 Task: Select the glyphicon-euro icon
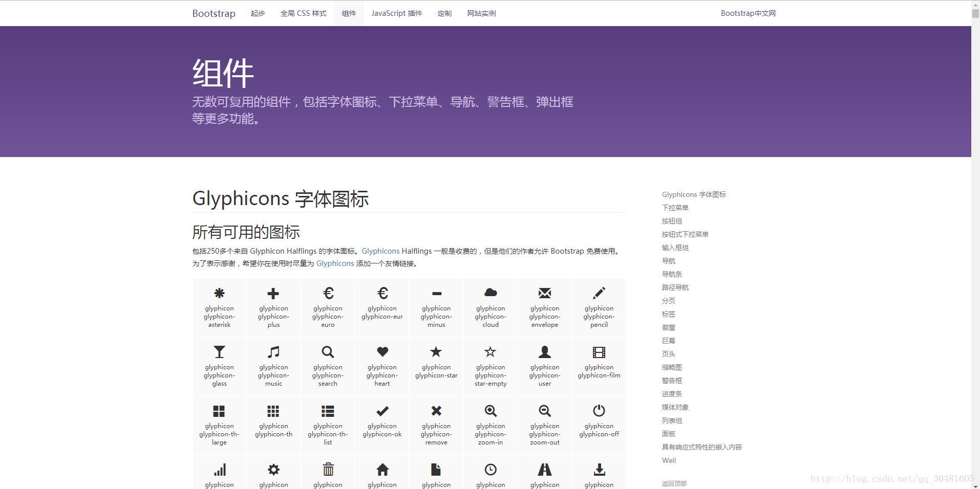tap(328, 293)
